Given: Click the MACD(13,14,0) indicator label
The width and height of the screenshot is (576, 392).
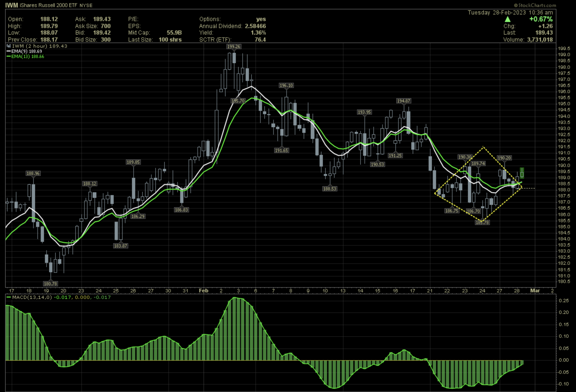Looking at the screenshot, I should pos(32,297).
